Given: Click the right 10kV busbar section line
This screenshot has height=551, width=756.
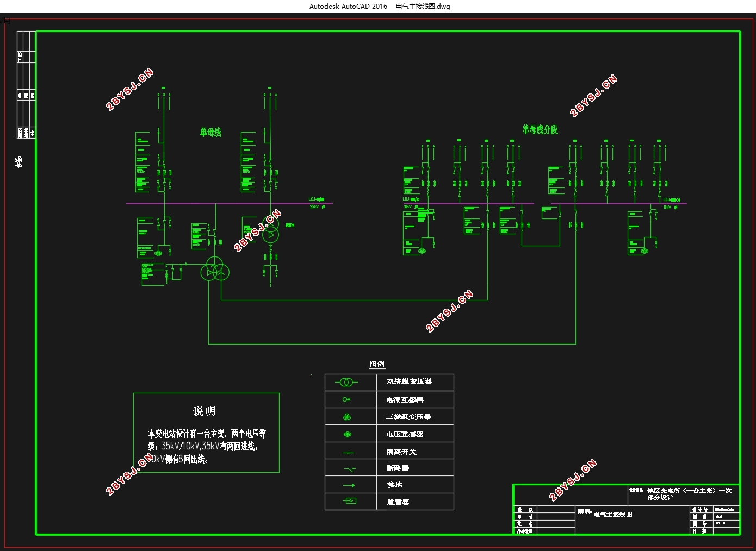Looking at the screenshot, I should coord(619,204).
